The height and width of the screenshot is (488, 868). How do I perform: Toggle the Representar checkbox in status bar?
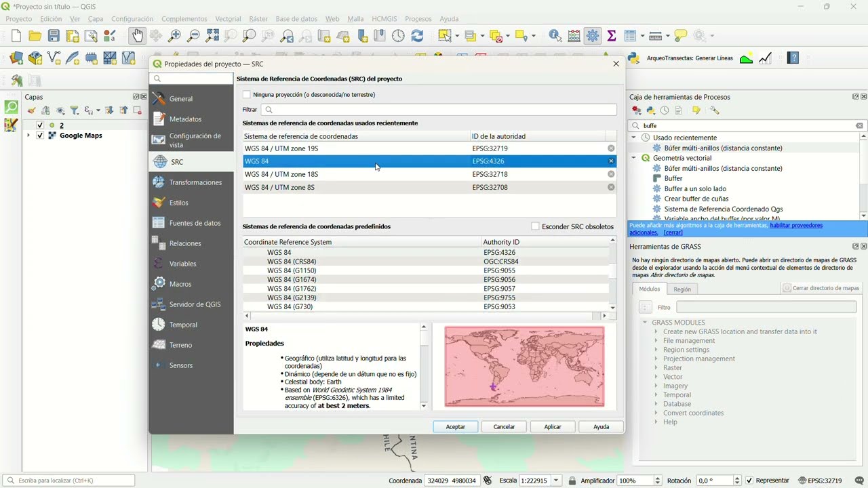click(x=749, y=481)
